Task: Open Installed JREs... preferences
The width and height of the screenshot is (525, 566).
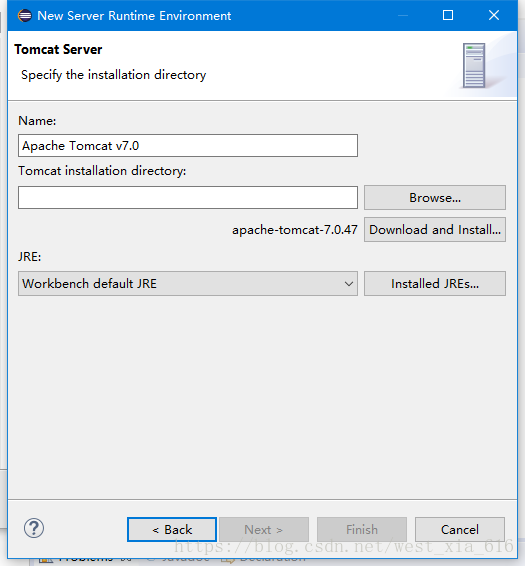Action: click(x=435, y=284)
